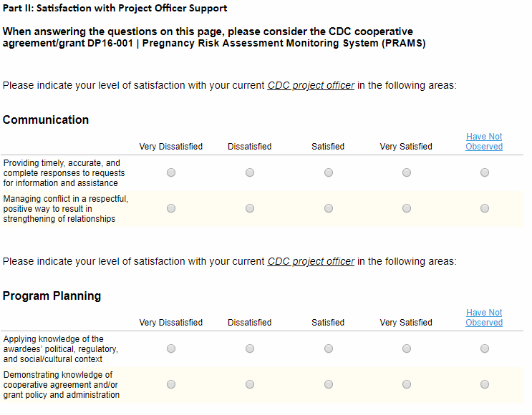The width and height of the screenshot is (532, 415).
Task: Mark Have Not Observed for managing conflict
Action: [485, 208]
